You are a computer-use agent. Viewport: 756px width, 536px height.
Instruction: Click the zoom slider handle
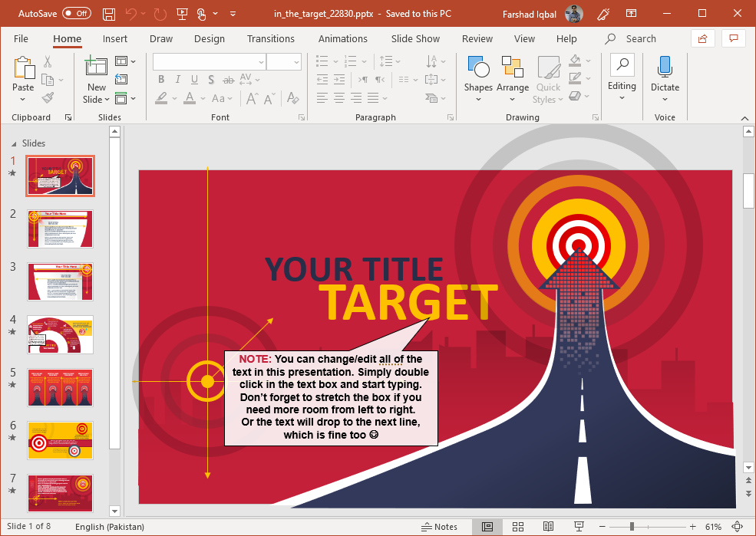(632, 527)
